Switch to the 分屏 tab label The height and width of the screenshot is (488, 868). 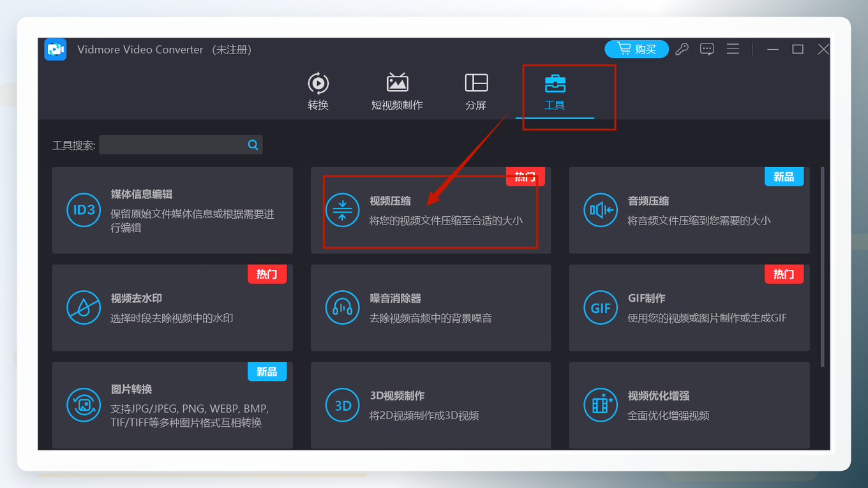(x=476, y=105)
